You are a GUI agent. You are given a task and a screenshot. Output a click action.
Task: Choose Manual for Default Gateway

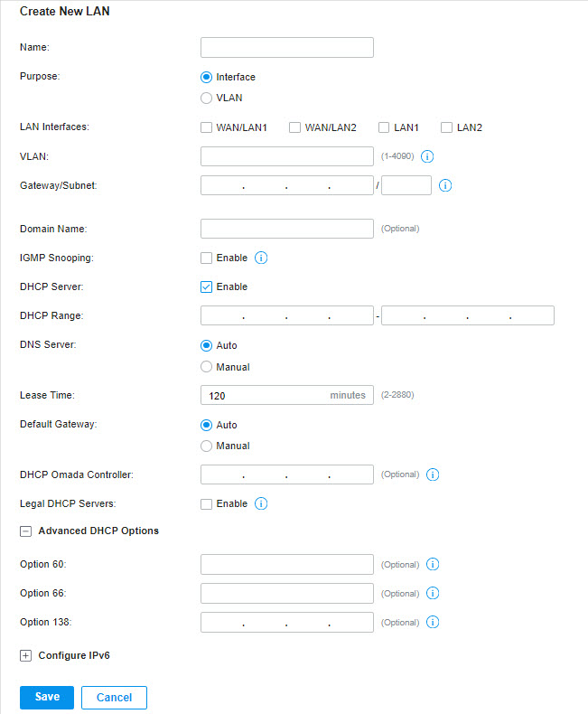click(x=206, y=446)
